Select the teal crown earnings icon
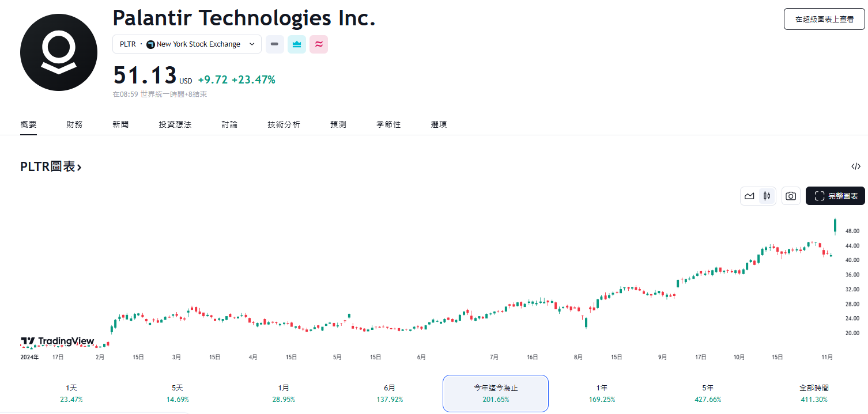The width and height of the screenshot is (868, 414). (296, 44)
